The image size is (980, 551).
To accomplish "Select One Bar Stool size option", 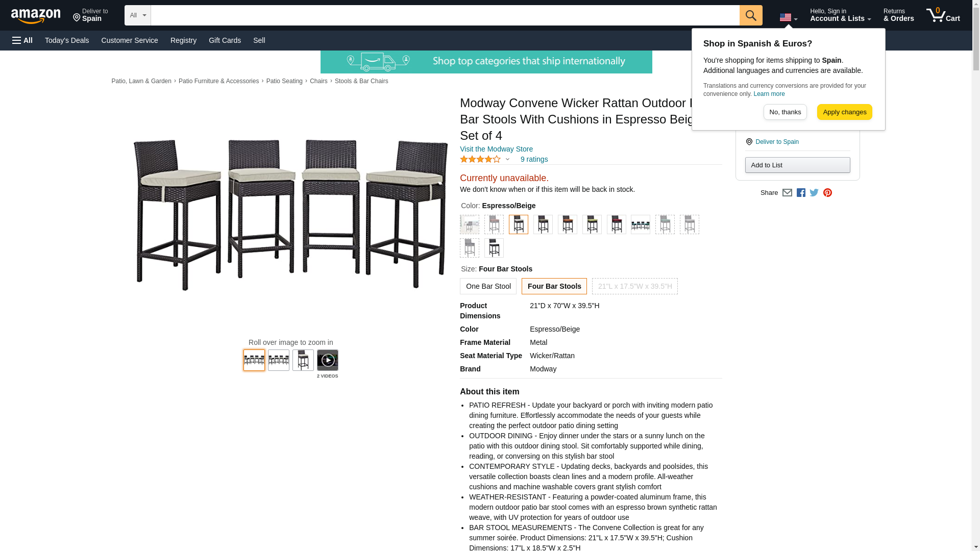I will pos(488,286).
